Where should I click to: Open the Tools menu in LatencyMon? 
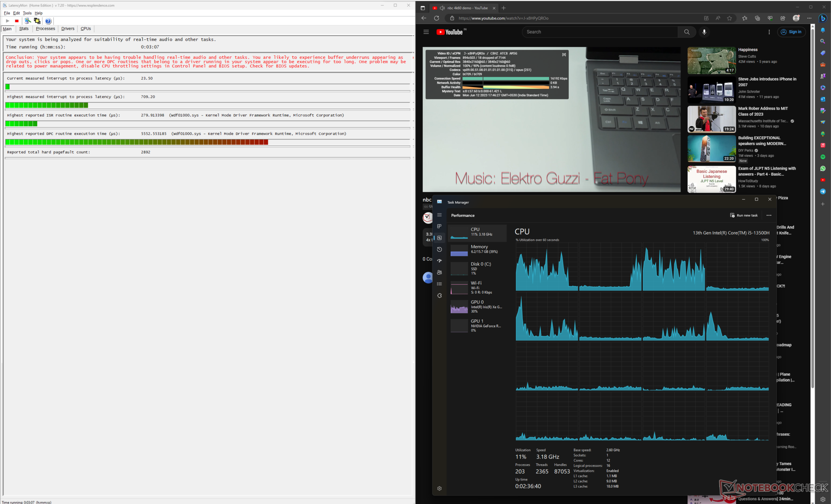[x=27, y=13]
